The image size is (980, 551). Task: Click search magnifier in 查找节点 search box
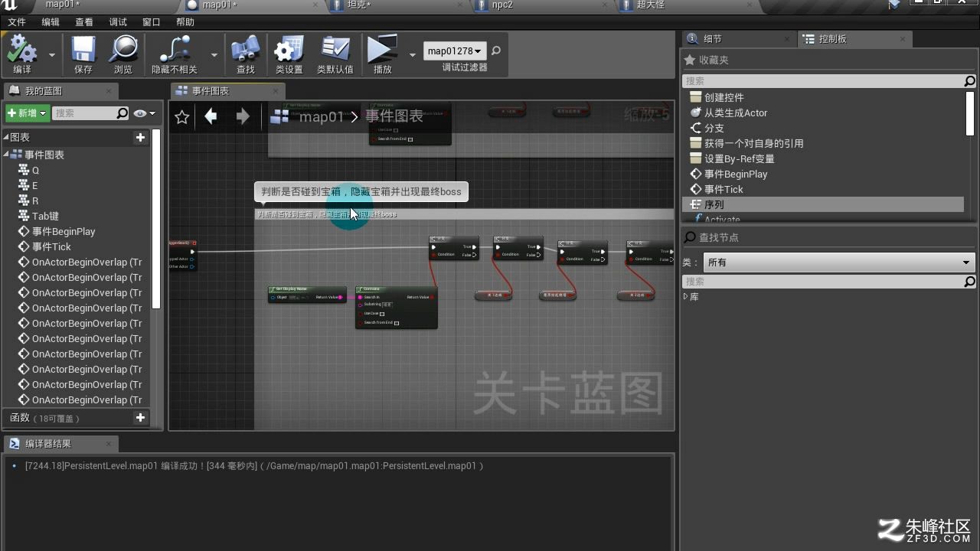point(969,282)
